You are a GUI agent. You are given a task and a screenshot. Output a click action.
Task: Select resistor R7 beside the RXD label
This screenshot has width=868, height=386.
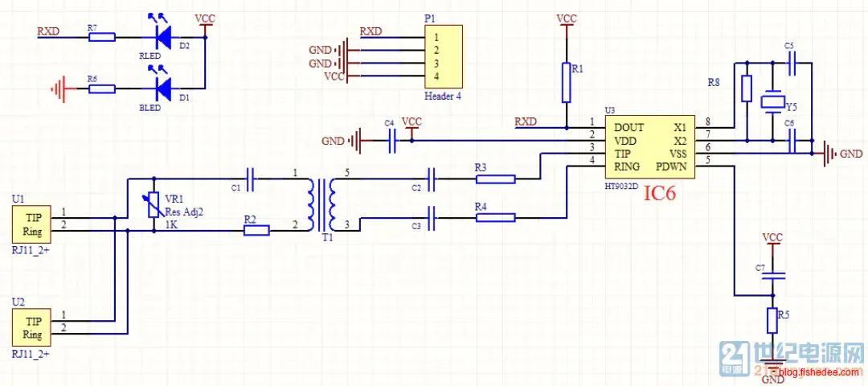pos(101,37)
